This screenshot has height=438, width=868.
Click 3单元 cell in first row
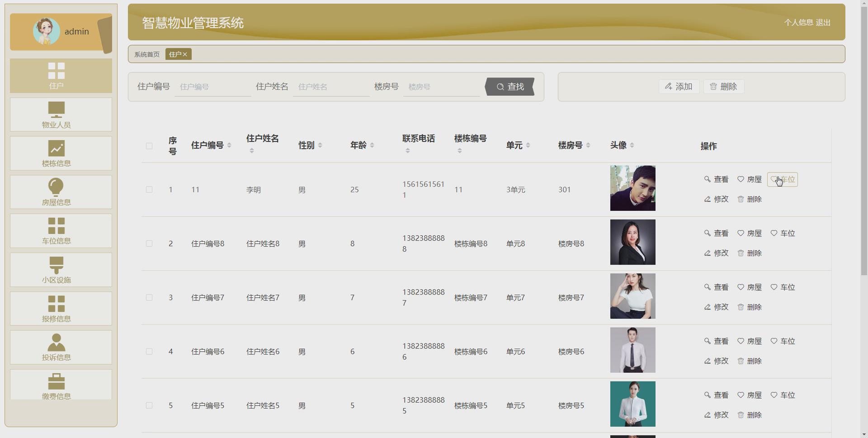pos(516,190)
